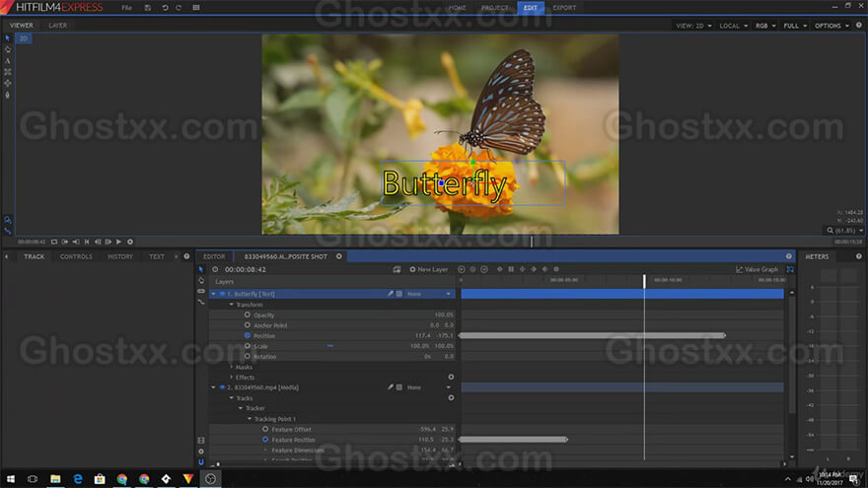Open the View: 2D dropdown
Viewport: 868px width, 488px height.
point(693,26)
